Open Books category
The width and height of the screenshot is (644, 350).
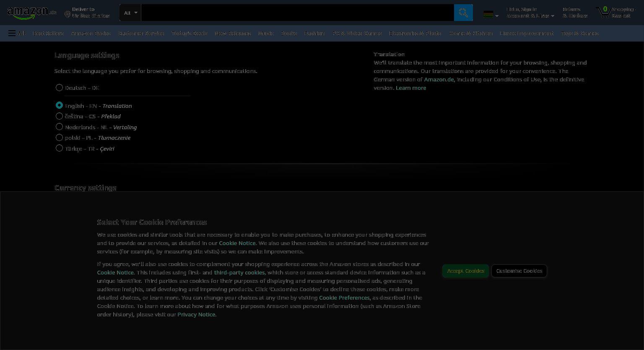click(x=289, y=33)
